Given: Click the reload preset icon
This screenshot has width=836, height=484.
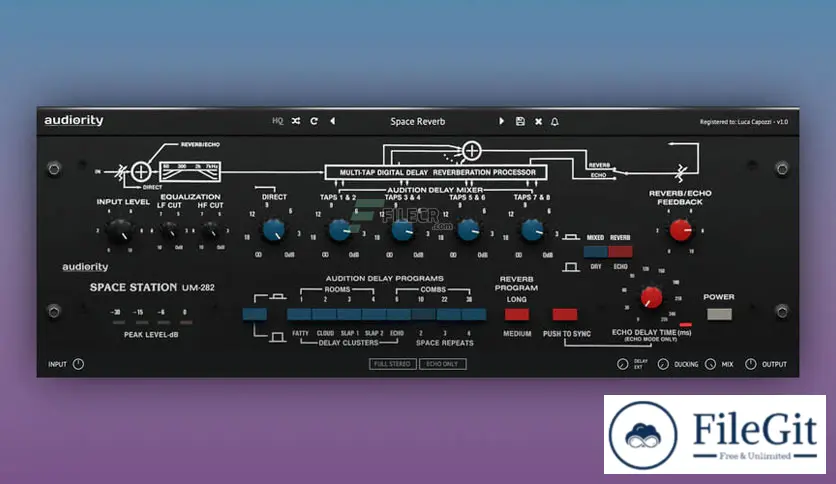Looking at the screenshot, I should 314,121.
